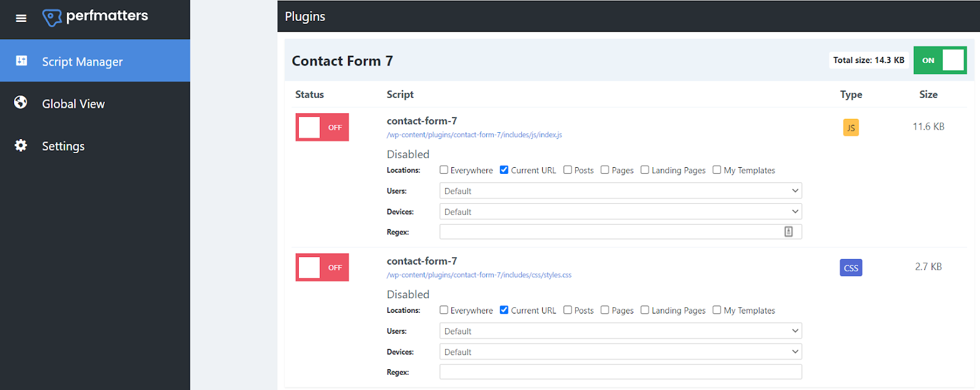The width and height of the screenshot is (980, 390).
Task: Click the Size column header
Action: click(929, 94)
